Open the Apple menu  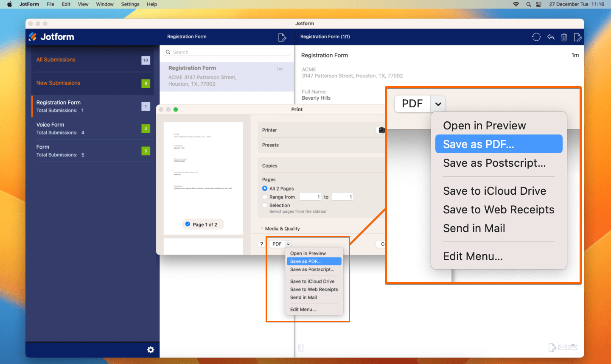click(9, 4)
